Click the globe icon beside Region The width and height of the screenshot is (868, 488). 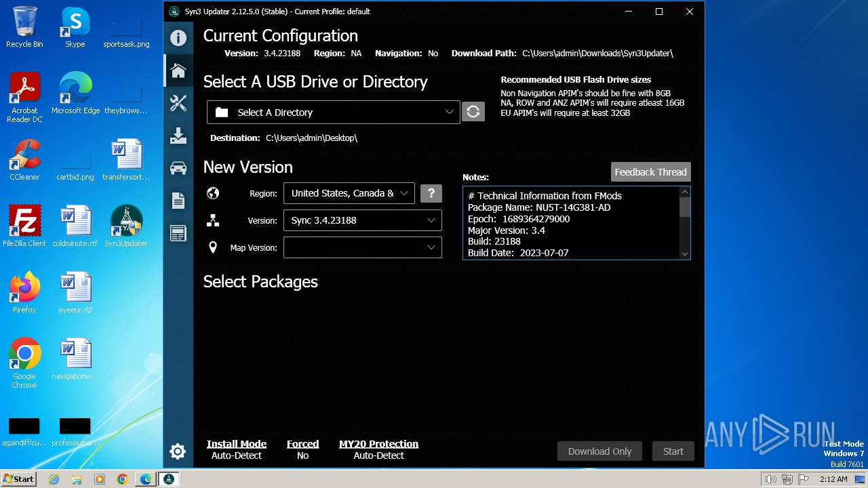click(213, 193)
